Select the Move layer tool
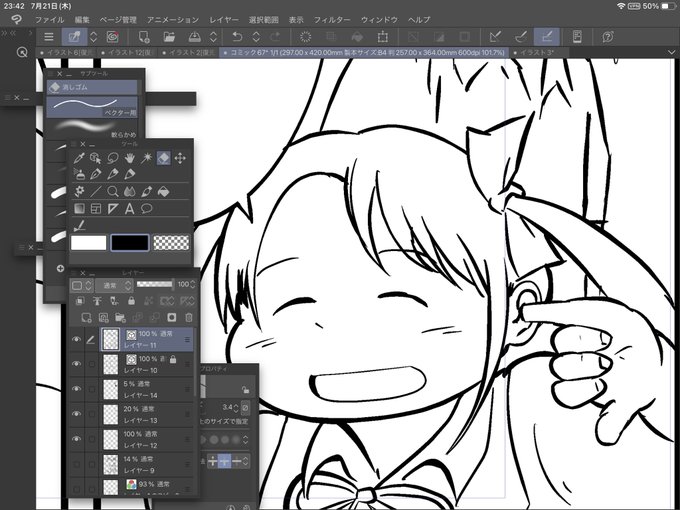The height and width of the screenshot is (510, 680). [180, 158]
